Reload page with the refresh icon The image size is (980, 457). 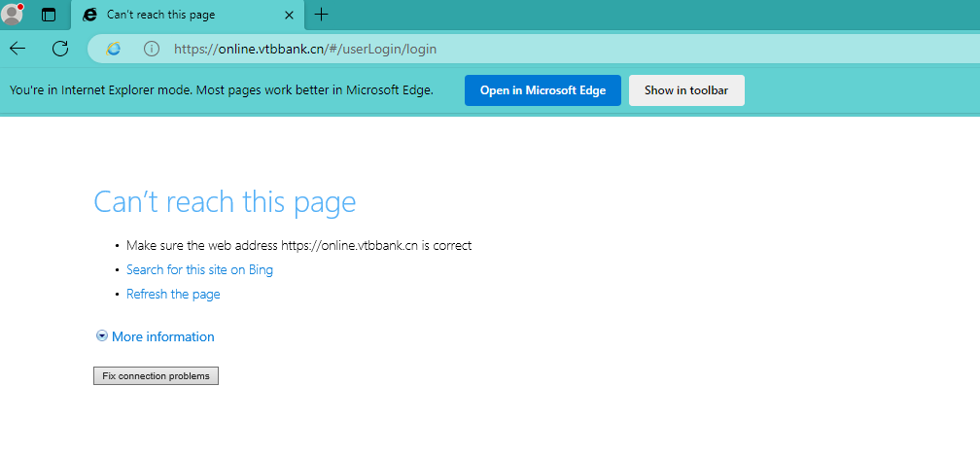[60, 49]
